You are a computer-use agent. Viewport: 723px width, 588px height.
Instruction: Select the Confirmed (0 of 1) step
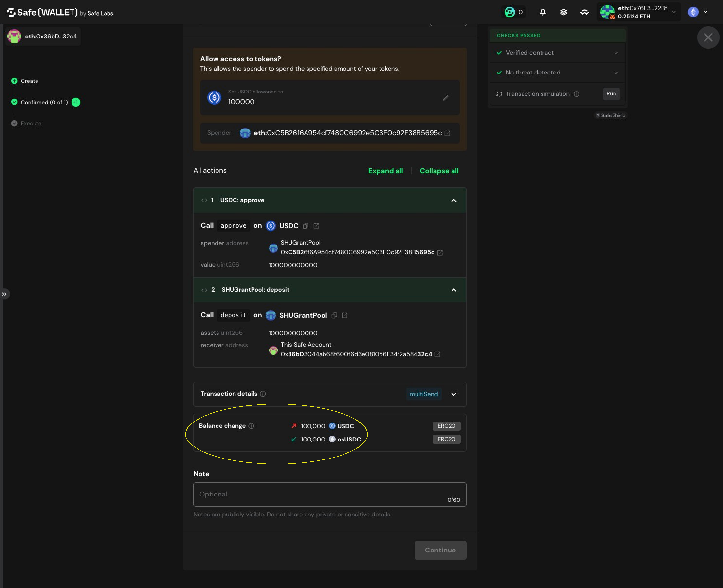[39, 102]
